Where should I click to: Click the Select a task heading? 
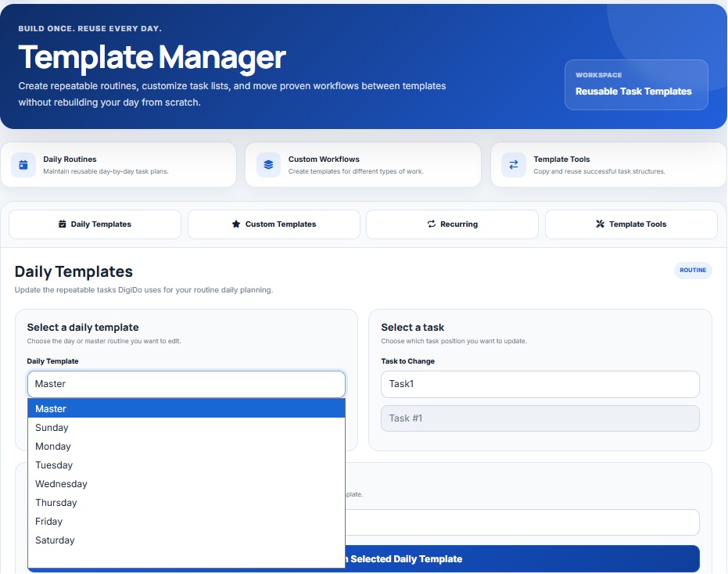412,328
